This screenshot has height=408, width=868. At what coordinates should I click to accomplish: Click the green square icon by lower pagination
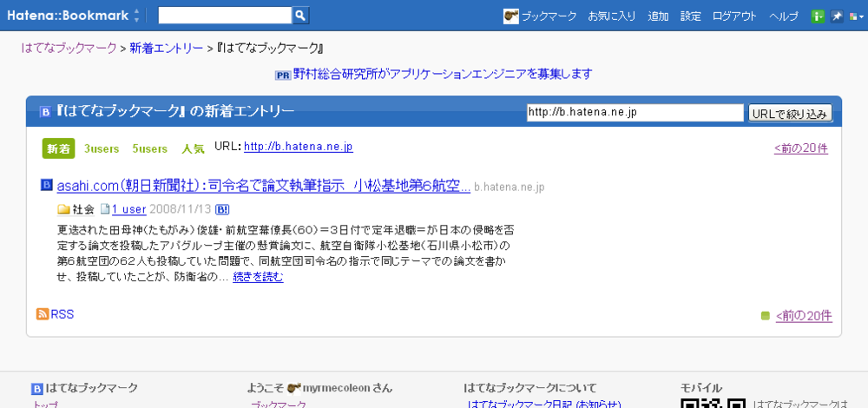click(766, 316)
